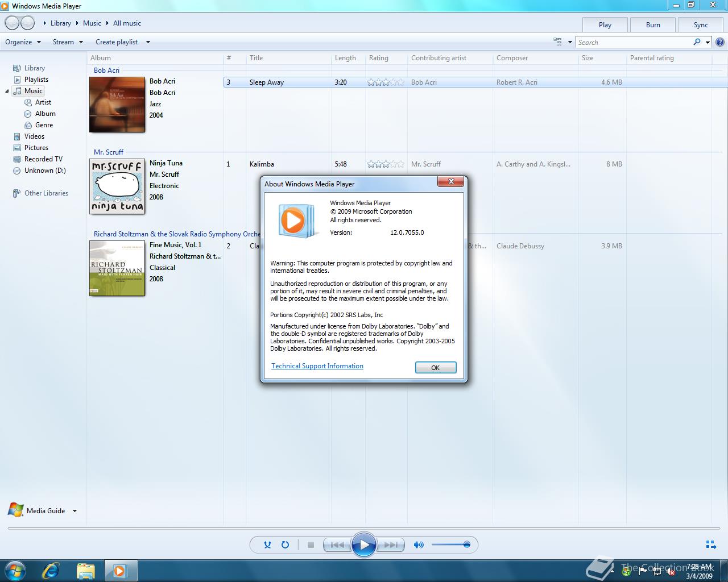Image resolution: width=728 pixels, height=582 pixels.
Task: Open Windows Explorer from the taskbar
Action: coord(85,570)
